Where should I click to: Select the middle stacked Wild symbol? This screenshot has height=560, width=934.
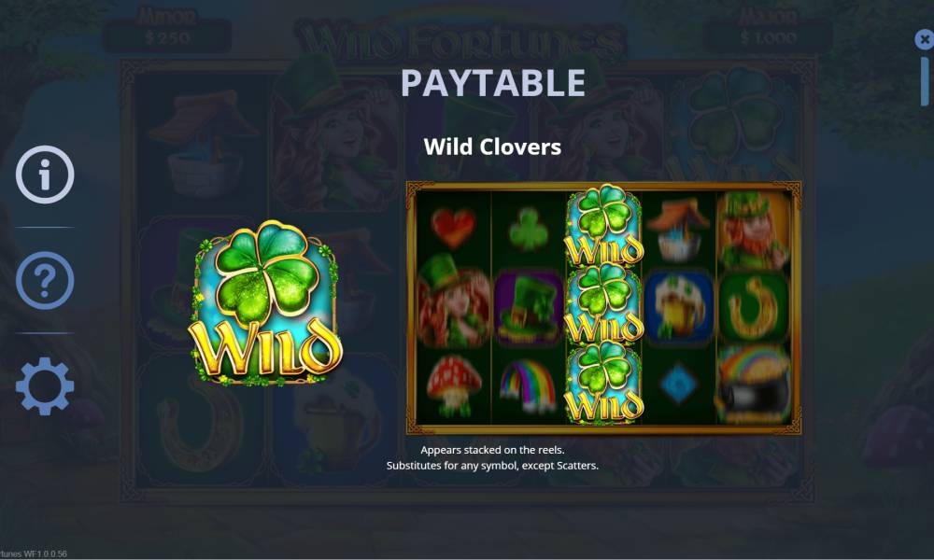[604, 304]
